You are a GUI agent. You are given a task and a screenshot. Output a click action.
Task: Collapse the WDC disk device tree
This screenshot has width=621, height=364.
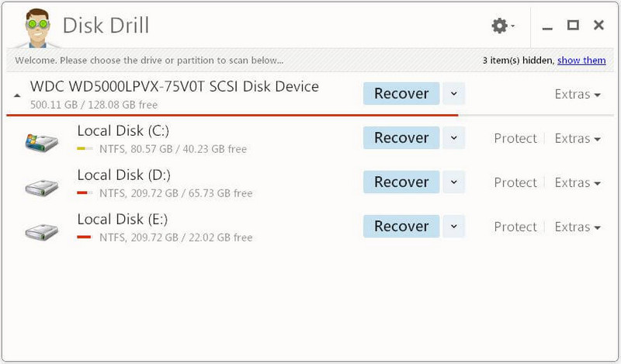click(x=17, y=95)
